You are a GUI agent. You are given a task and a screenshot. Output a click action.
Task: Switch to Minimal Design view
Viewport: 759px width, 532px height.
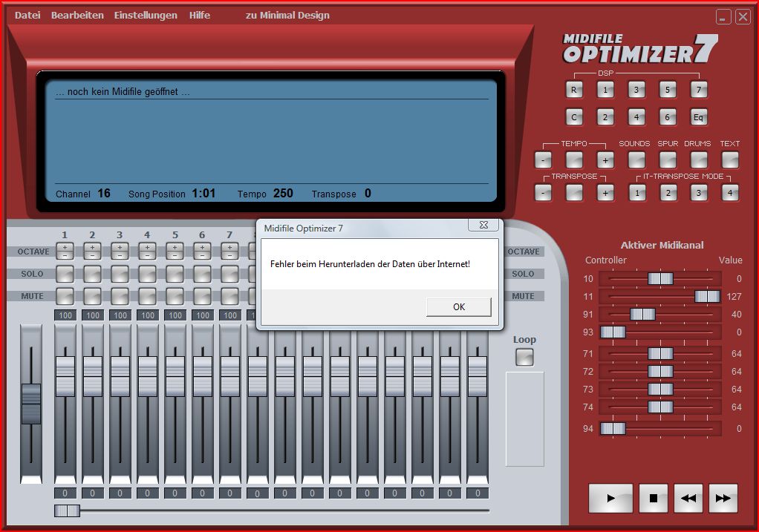click(x=287, y=15)
